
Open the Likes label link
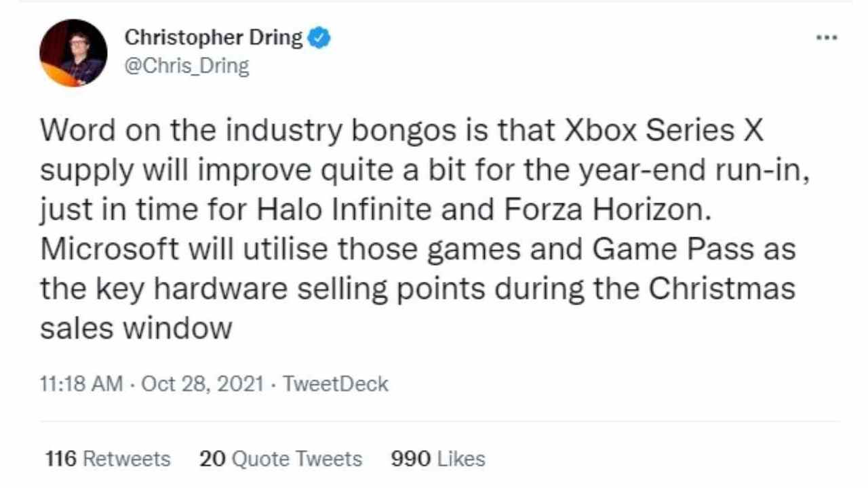[461, 459]
